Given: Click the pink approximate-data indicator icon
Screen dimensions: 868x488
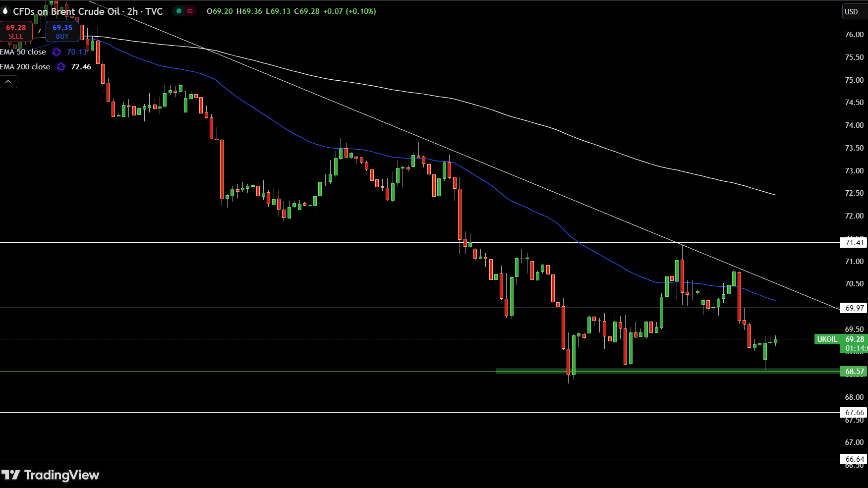Looking at the screenshot, I should tap(190, 11).
